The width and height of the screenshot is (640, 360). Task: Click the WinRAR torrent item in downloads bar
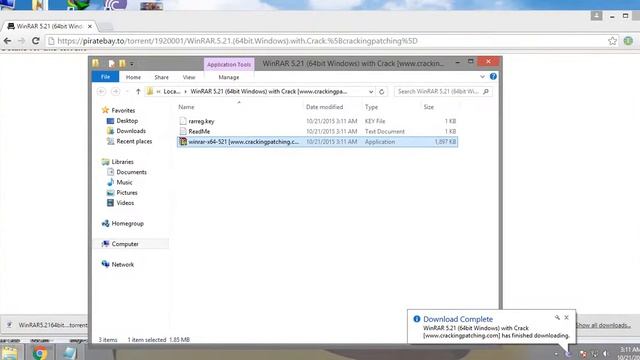[x=48, y=325]
